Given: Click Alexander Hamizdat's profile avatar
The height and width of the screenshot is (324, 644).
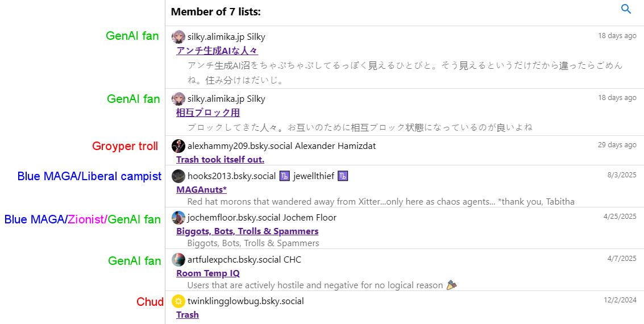Looking at the screenshot, I should pos(178,146).
